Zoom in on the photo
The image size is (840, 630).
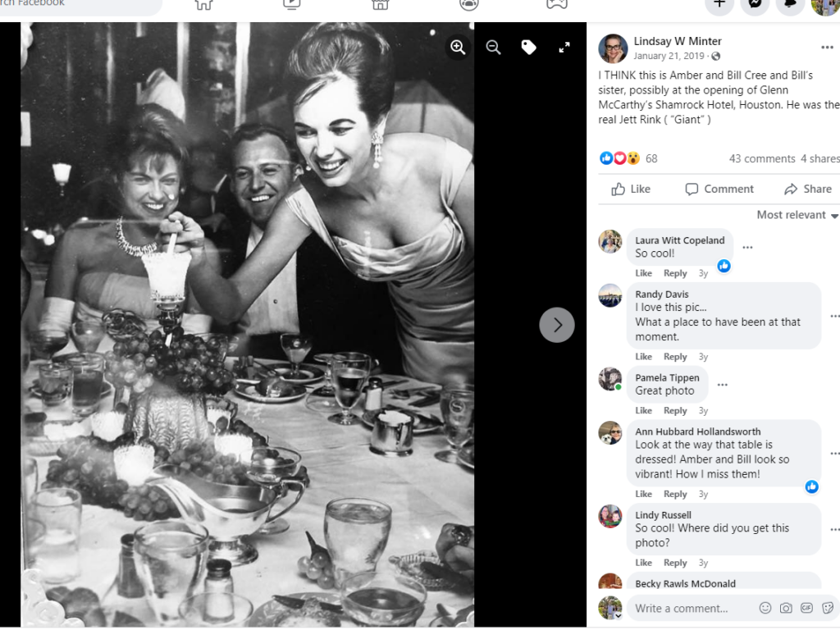458,48
